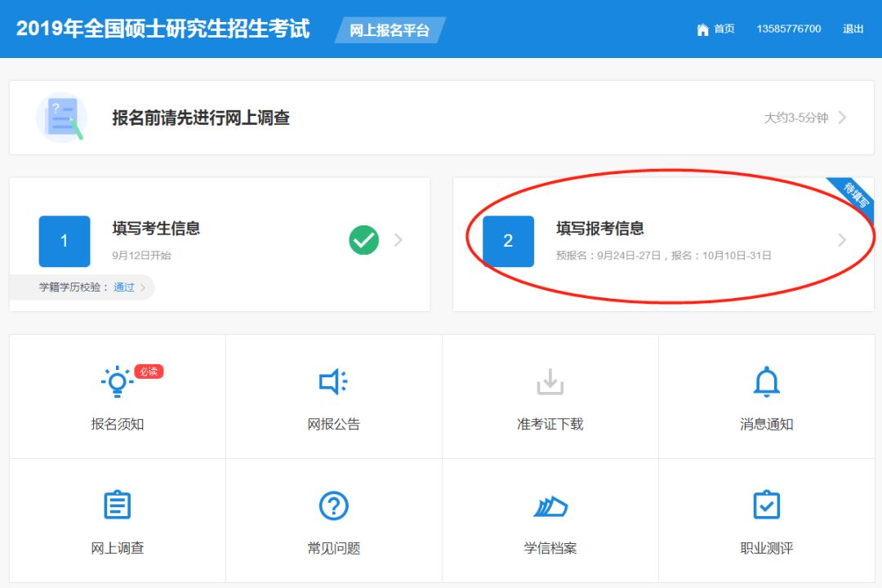This screenshot has height=588, width=882.
Task: Click the account number 13585776700
Action: point(788,29)
